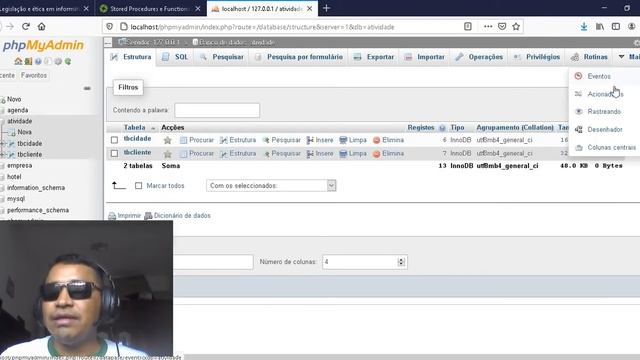Expand the tbcidade tree node
The height and width of the screenshot is (360, 640).
tap(2, 144)
